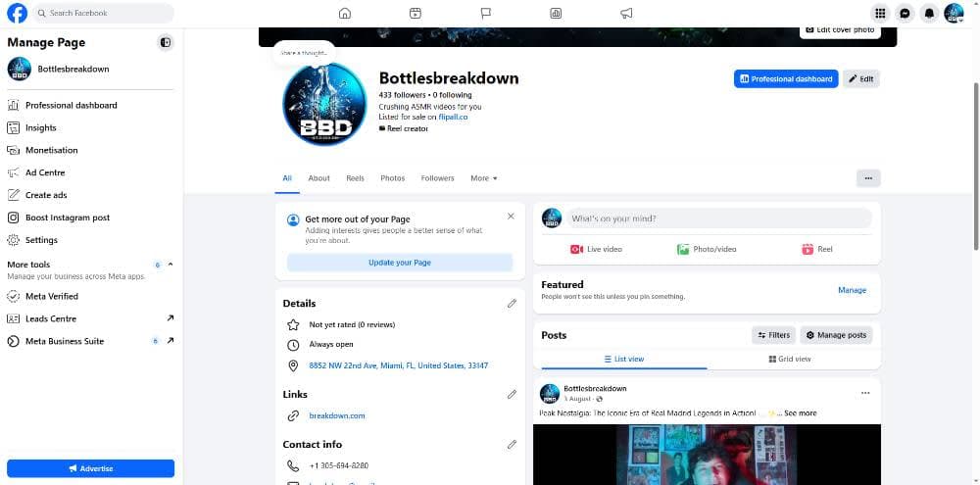Select the About tab
980x485 pixels.
[x=318, y=178]
